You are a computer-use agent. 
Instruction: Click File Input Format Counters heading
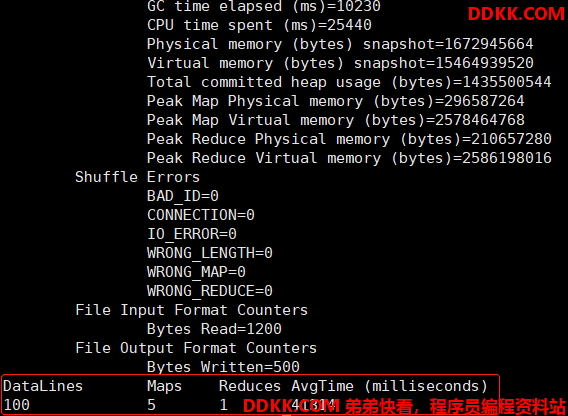click(191, 310)
